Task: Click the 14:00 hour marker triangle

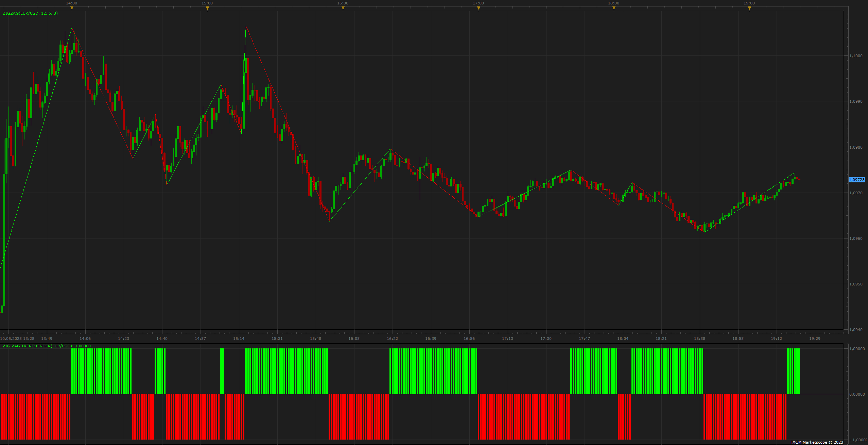Action: click(x=72, y=8)
